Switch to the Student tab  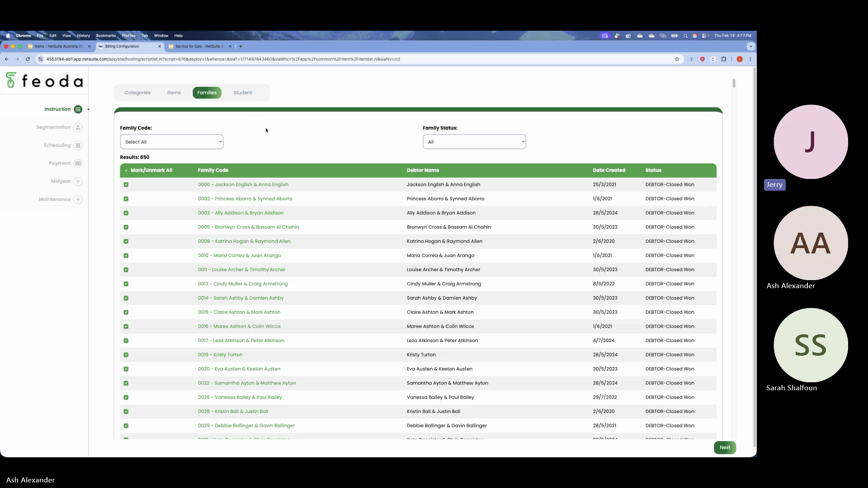pyautogui.click(x=242, y=93)
